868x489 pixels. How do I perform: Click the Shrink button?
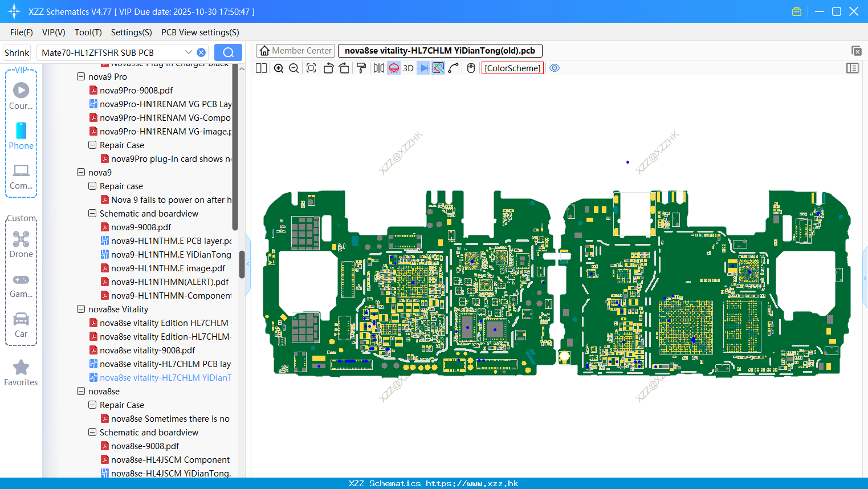(x=17, y=52)
